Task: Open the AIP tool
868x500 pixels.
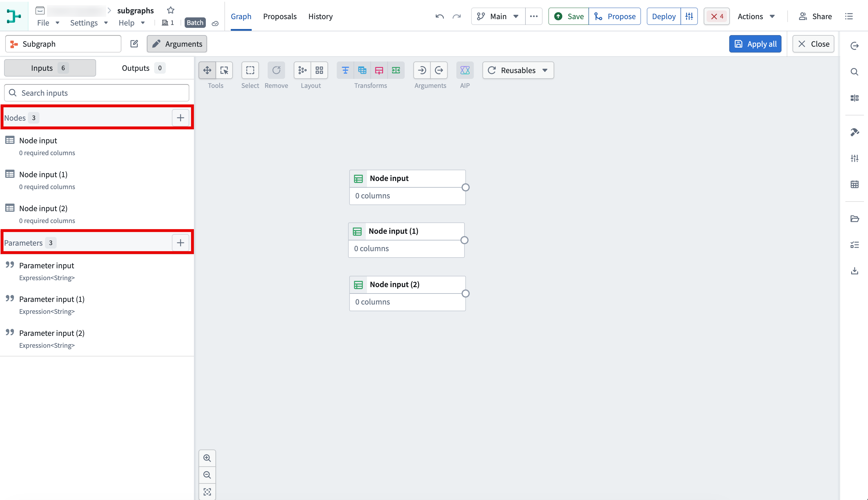Action: click(x=465, y=70)
